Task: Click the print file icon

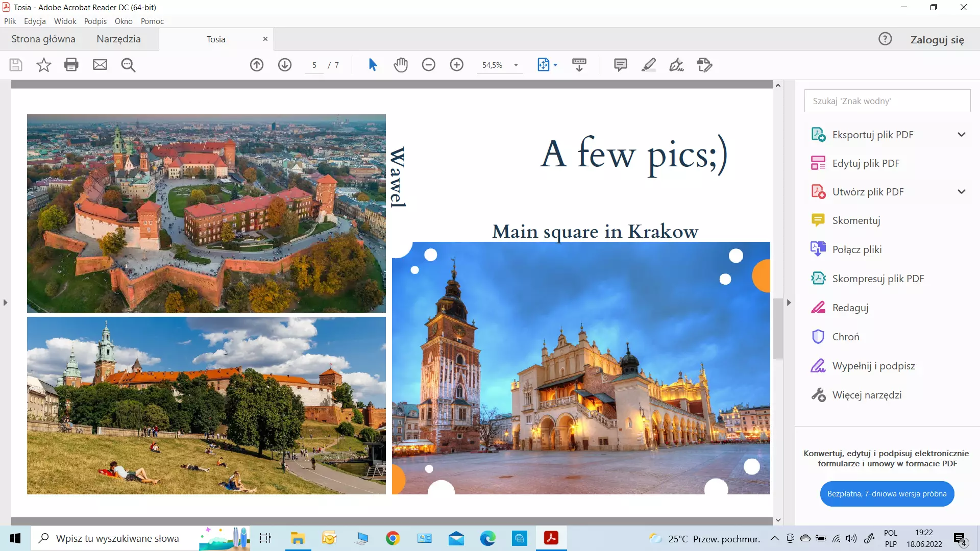Action: tap(71, 65)
